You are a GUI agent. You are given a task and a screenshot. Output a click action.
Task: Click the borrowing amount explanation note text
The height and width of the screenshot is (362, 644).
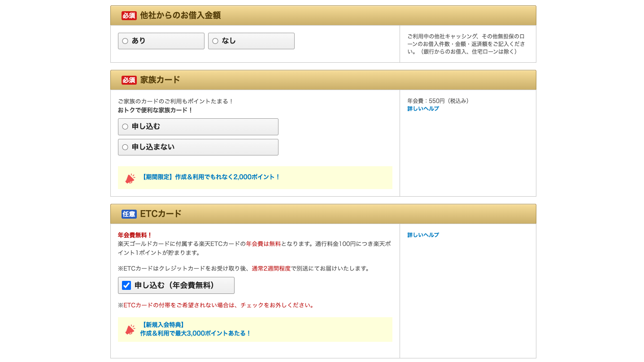click(467, 43)
